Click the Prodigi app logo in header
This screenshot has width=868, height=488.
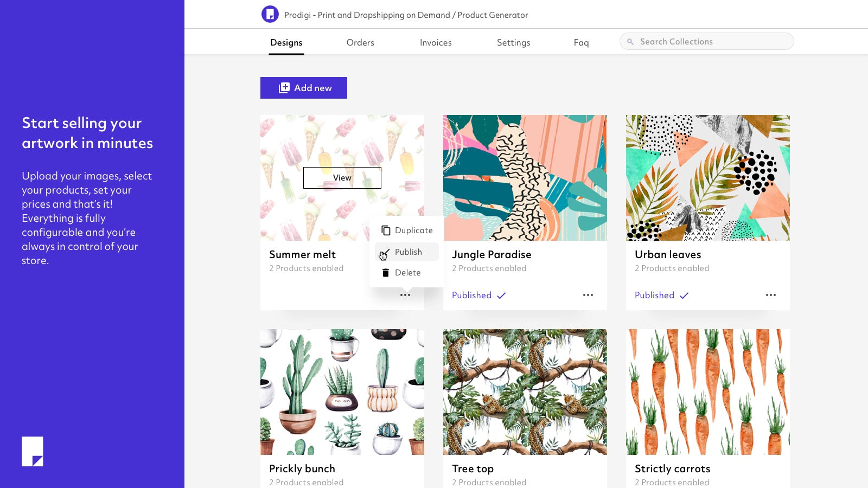270,14
